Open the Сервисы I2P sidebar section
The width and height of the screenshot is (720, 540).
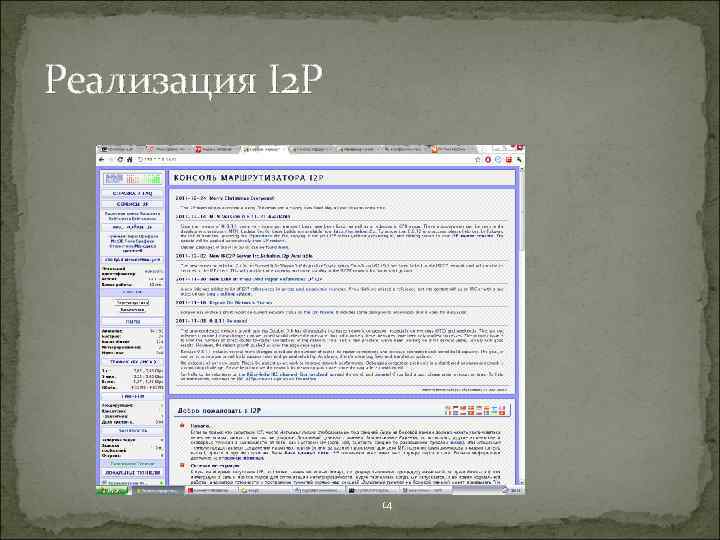132,204
